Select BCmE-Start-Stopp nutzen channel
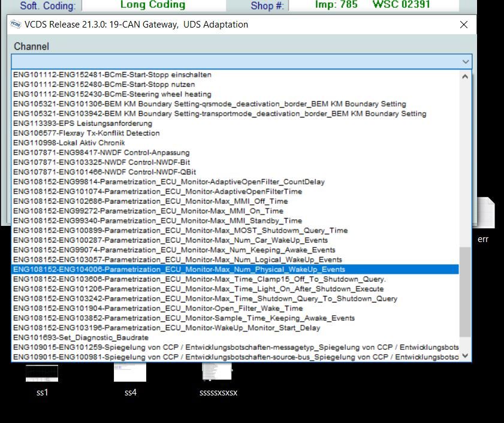This screenshot has width=504, height=423. click(235, 84)
